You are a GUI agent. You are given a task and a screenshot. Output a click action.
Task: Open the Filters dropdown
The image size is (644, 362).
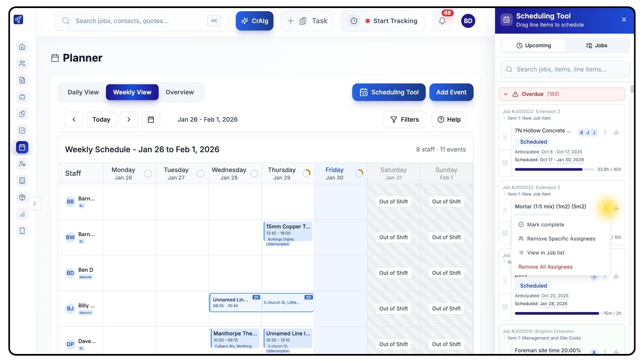(x=405, y=119)
